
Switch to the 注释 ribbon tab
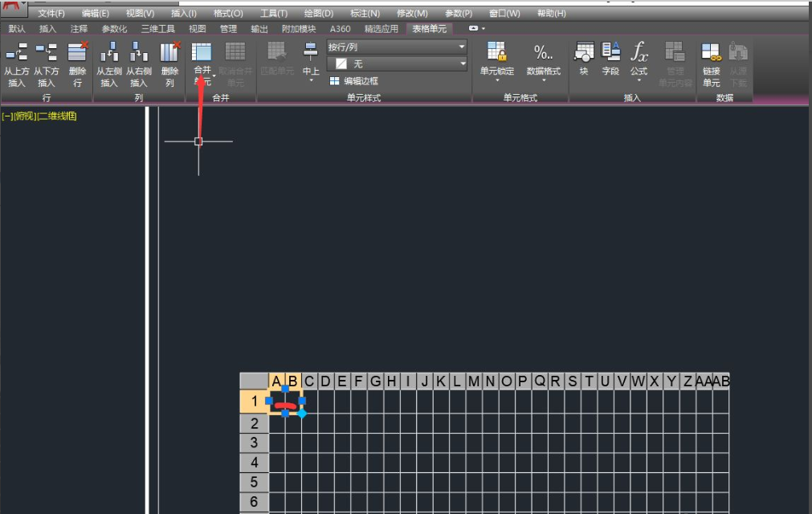79,29
